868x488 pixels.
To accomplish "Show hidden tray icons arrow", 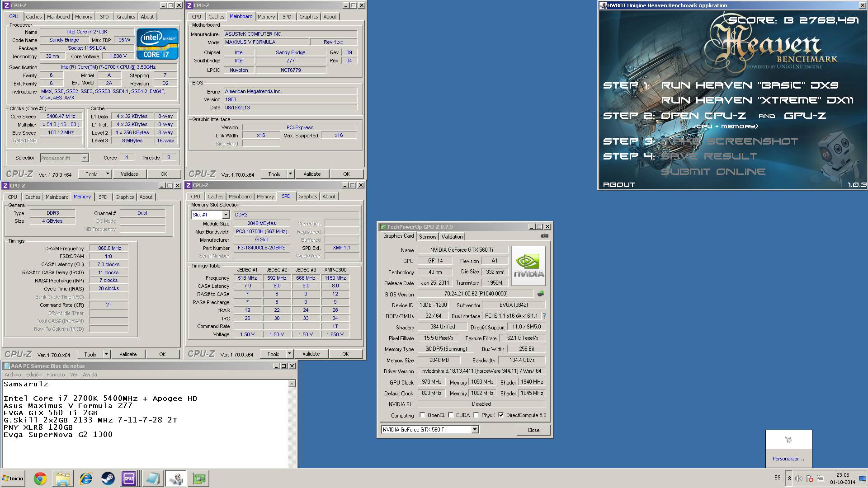I will click(789, 479).
